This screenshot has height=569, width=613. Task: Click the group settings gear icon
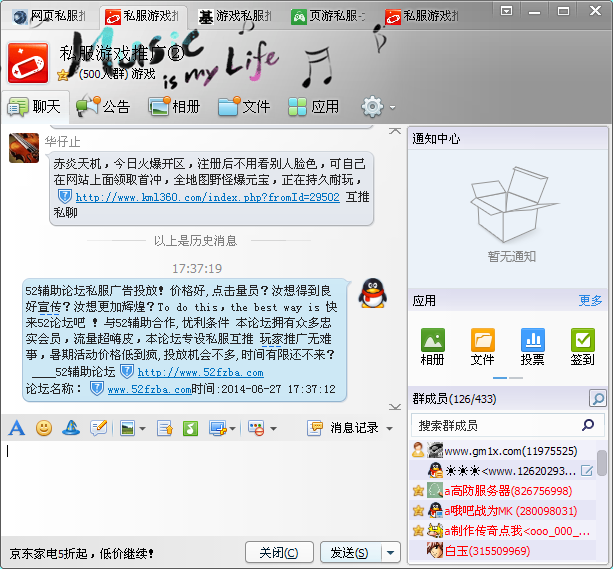coord(372,106)
